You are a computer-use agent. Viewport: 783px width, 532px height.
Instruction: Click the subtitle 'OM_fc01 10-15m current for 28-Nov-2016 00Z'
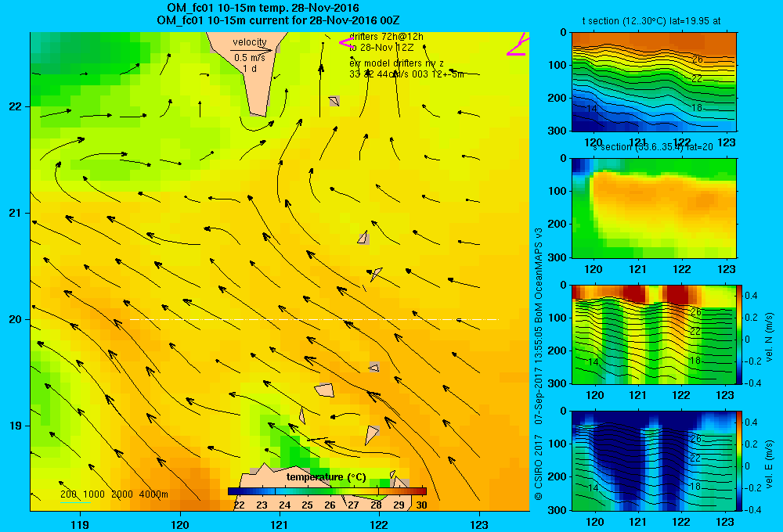tap(278, 20)
